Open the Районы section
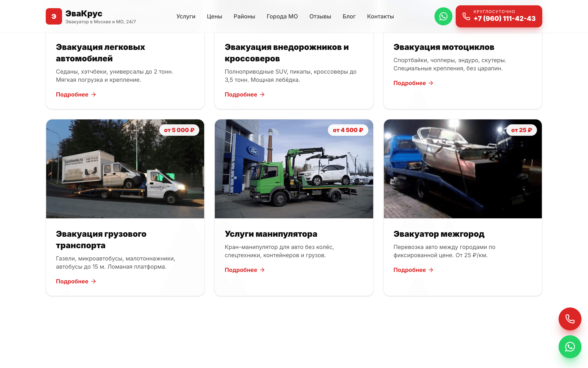The height and width of the screenshot is (368, 588). [x=244, y=16]
